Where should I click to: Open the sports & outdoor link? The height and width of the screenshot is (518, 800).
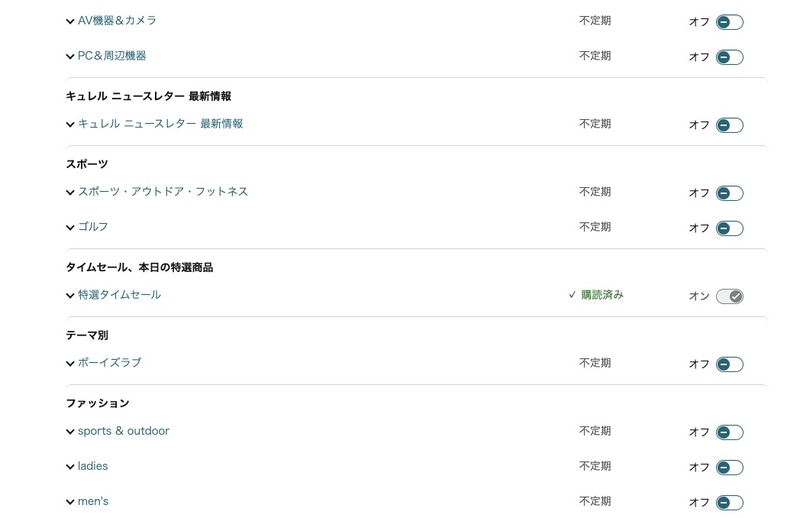tap(123, 431)
